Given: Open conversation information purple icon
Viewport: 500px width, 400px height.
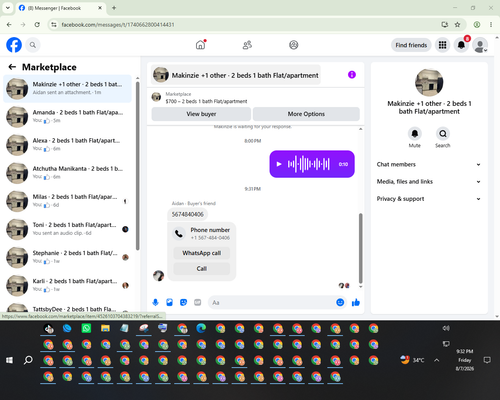Looking at the screenshot, I should (x=352, y=75).
